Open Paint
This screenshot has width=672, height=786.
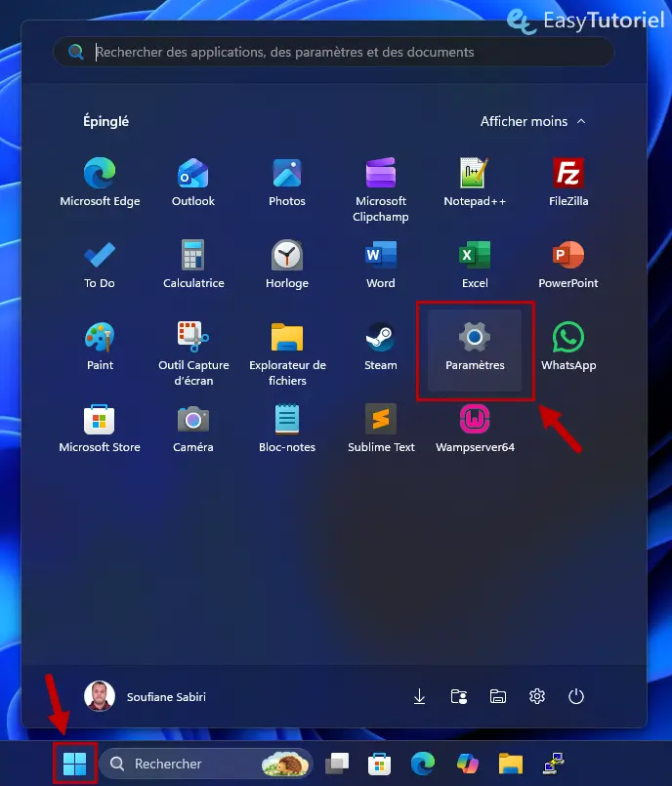(x=100, y=347)
